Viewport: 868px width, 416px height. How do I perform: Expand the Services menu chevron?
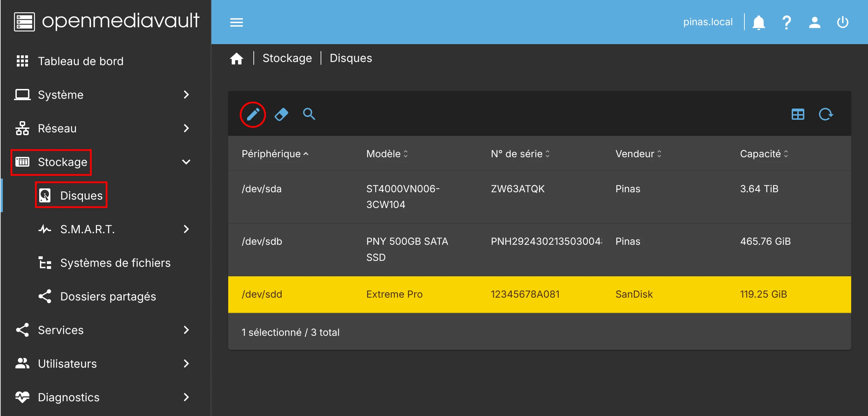coord(186,330)
